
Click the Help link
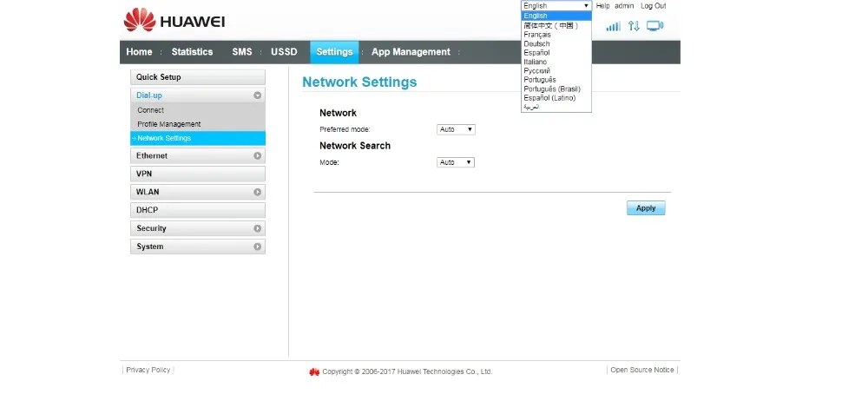point(603,6)
